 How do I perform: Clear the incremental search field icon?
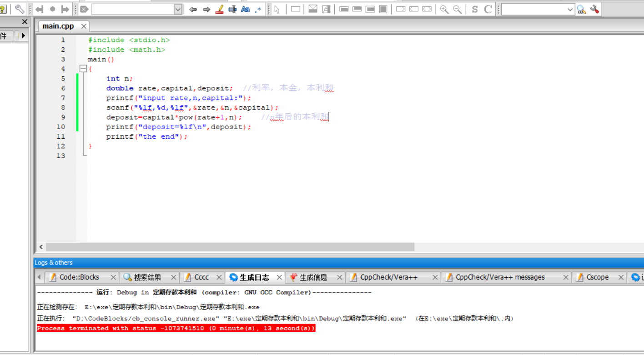(84, 9)
